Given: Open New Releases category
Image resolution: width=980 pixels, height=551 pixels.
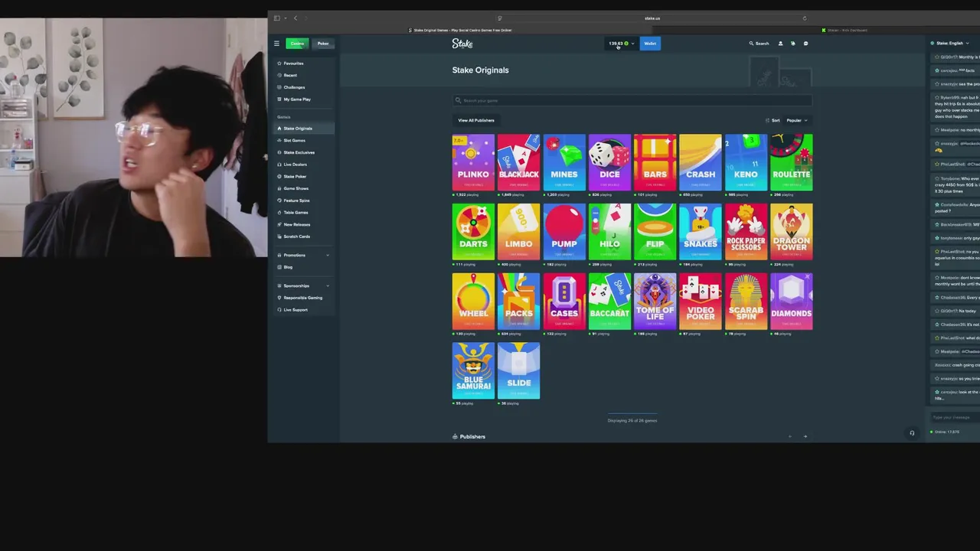Looking at the screenshot, I should coord(296,225).
